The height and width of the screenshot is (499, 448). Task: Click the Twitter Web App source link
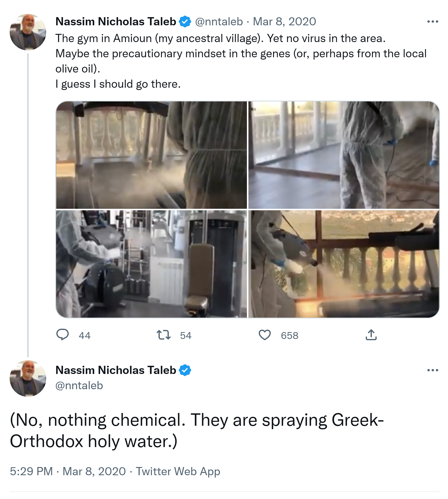pos(178,471)
